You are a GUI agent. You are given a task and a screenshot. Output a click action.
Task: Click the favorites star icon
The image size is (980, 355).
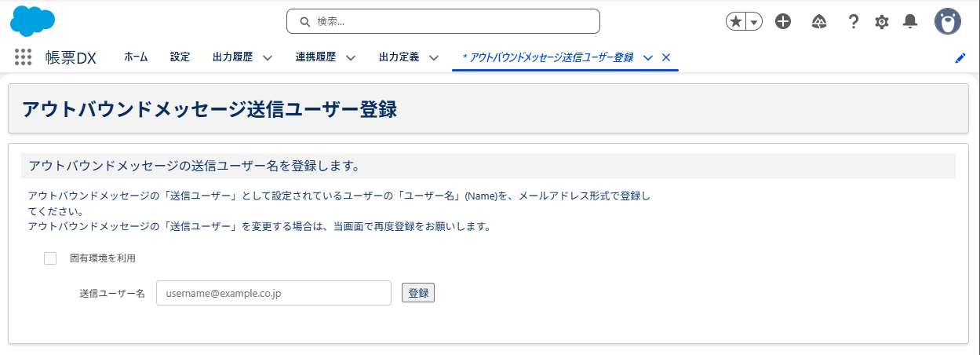[x=736, y=22]
